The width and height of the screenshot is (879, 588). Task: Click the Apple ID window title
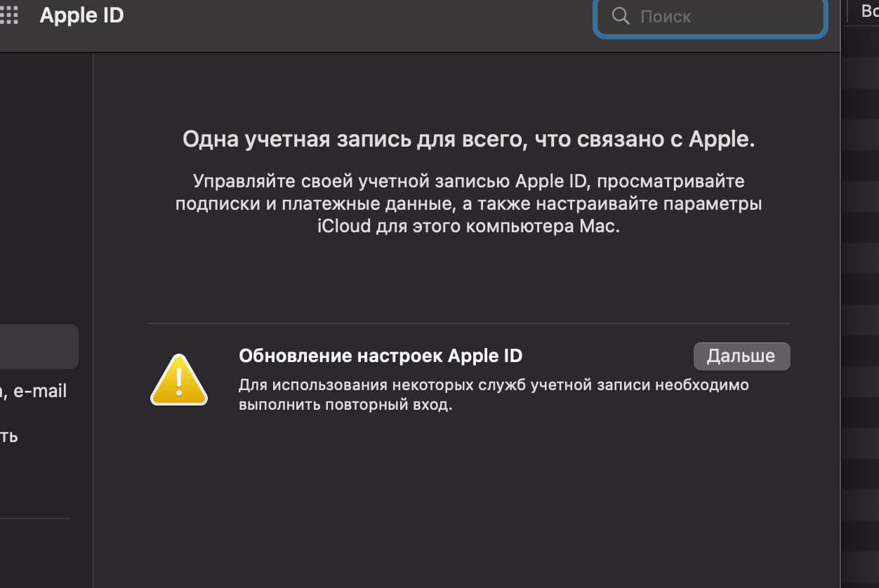pyautogui.click(x=81, y=15)
